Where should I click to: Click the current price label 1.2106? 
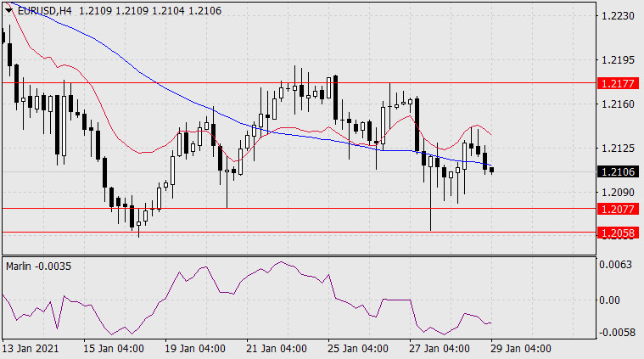click(x=619, y=171)
